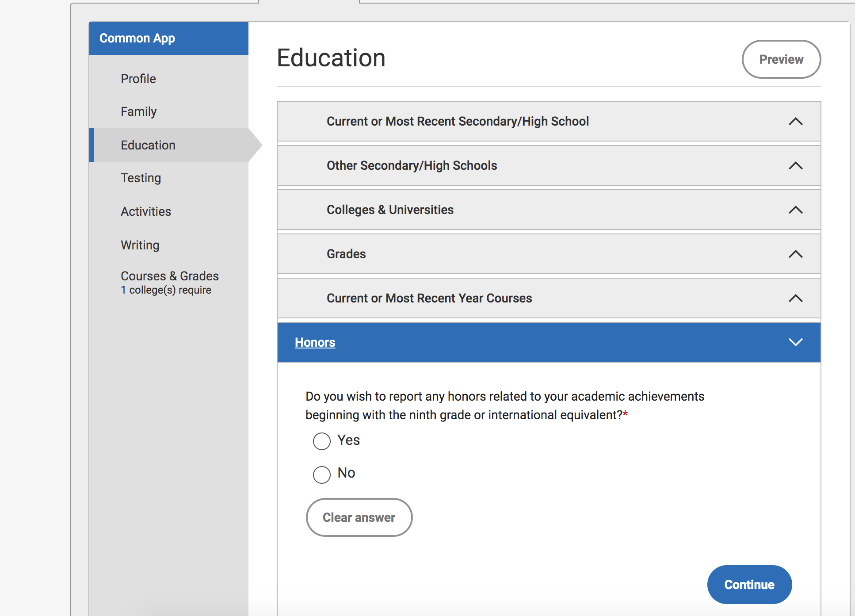855x616 pixels.
Task: Click the '1 college(s) require' note
Action: click(166, 290)
